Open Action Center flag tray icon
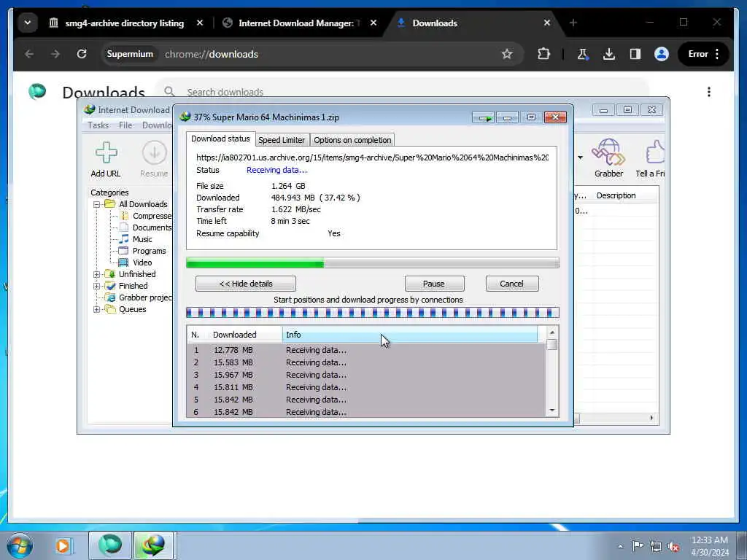 tap(638, 545)
